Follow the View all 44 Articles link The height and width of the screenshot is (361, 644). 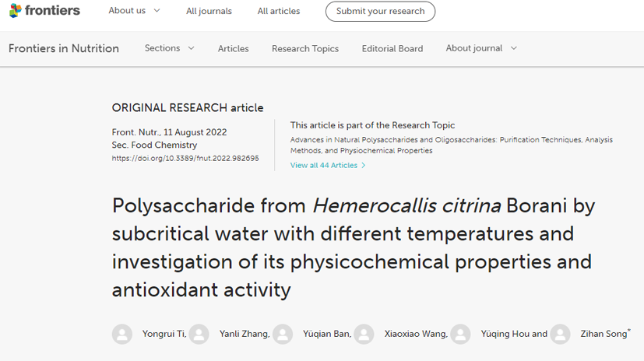coord(323,166)
